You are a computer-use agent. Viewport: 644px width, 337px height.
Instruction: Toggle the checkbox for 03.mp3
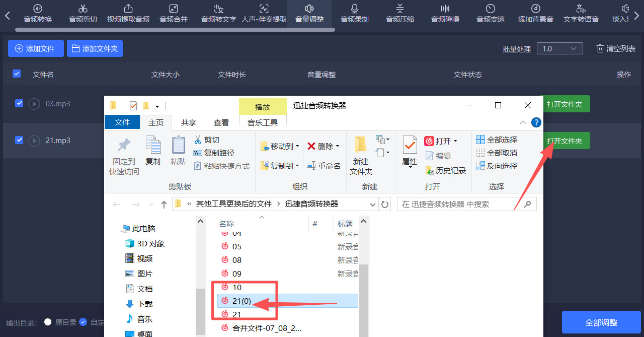pos(19,103)
